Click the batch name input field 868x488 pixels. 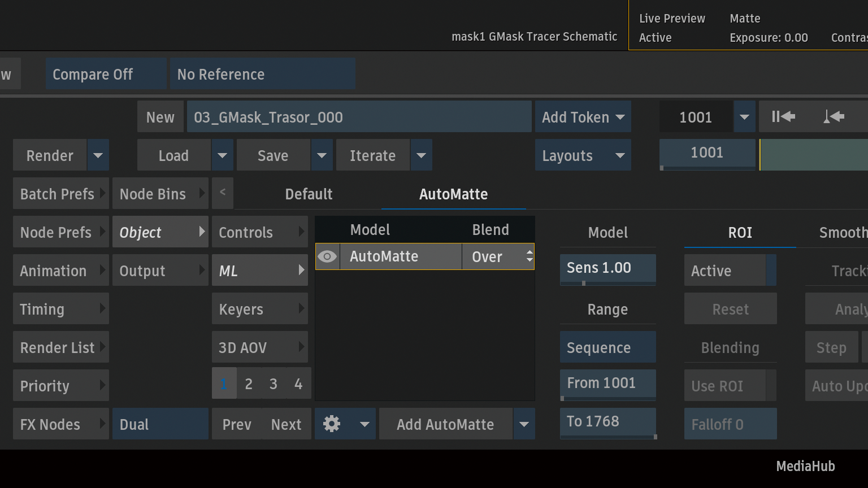pos(359,117)
